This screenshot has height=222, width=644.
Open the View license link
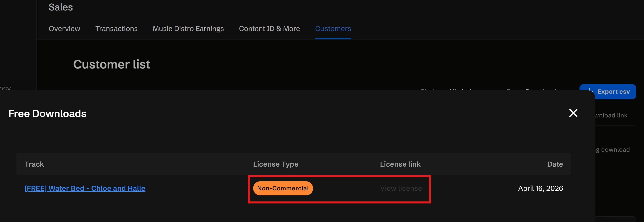click(x=401, y=188)
